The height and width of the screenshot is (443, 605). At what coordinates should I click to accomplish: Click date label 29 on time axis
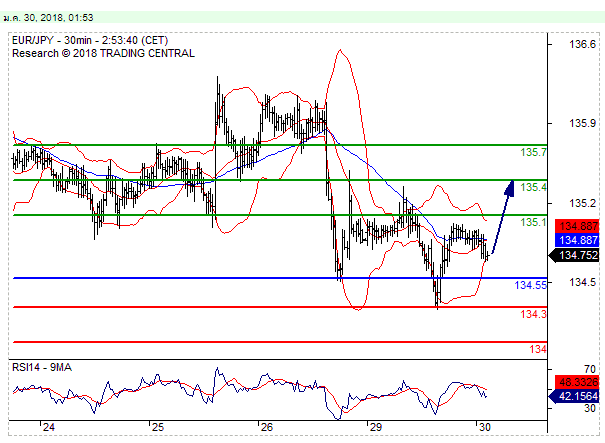[x=375, y=427]
